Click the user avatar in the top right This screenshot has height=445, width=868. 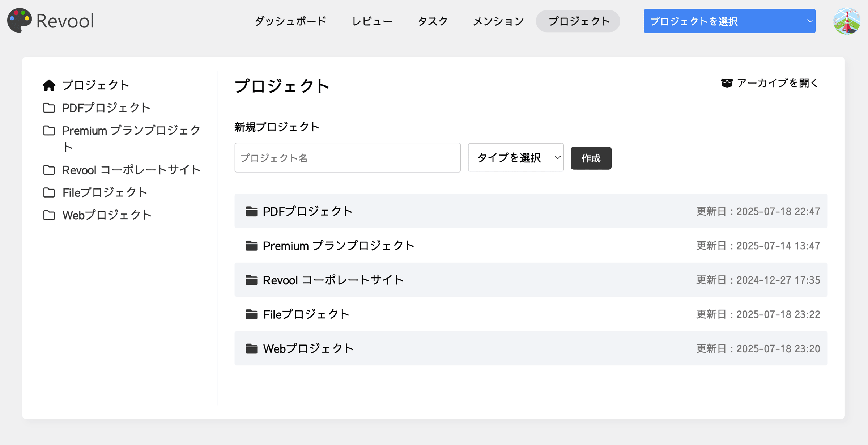tap(847, 21)
